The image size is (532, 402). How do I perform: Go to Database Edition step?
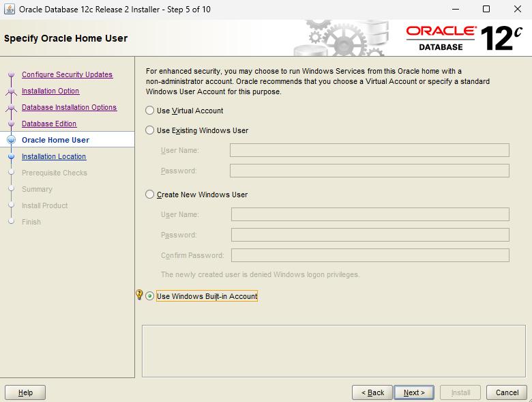coord(49,124)
